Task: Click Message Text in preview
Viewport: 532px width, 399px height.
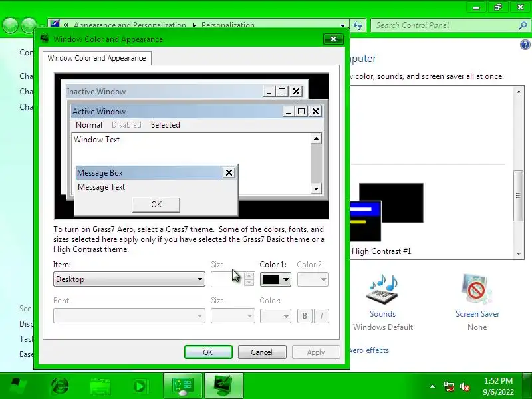Action: 102,187
